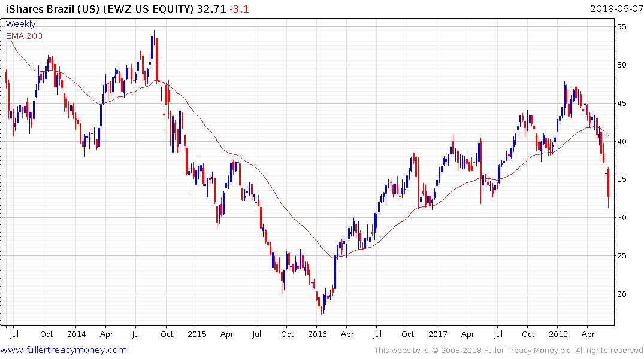Viewport: 644px width, 359px height.
Task: Click the 40 price axis label
Action: (622, 141)
